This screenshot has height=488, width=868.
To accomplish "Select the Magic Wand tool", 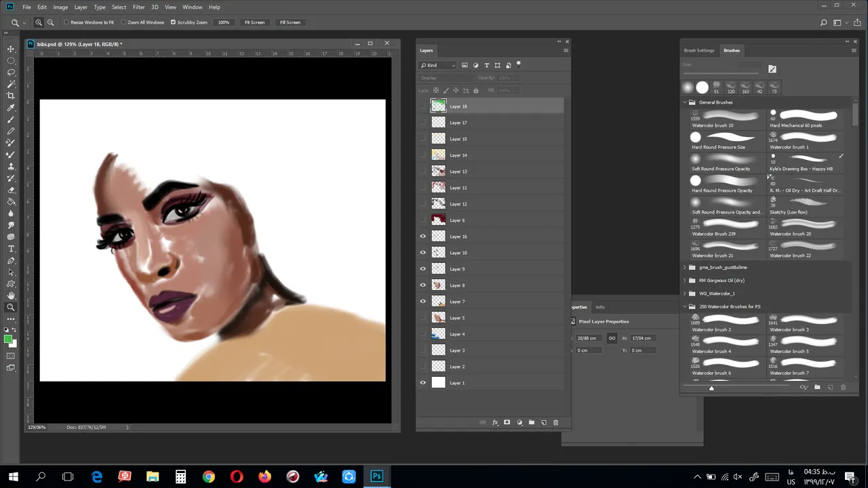I will tap(11, 84).
